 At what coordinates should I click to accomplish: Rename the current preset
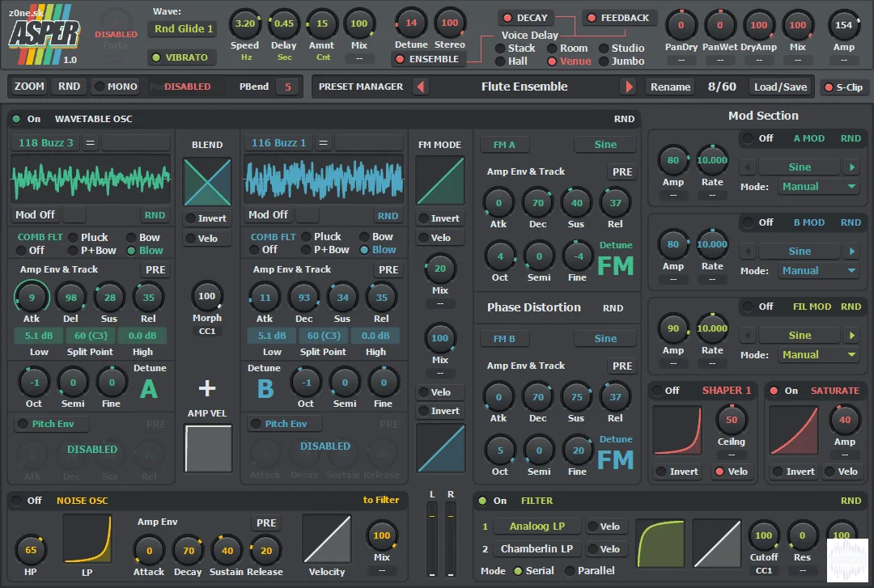[671, 87]
